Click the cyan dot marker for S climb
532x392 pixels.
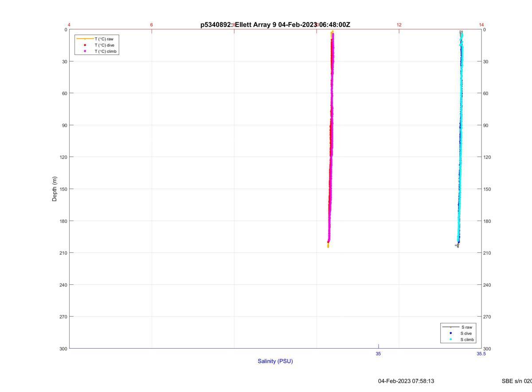pyautogui.click(x=450, y=339)
